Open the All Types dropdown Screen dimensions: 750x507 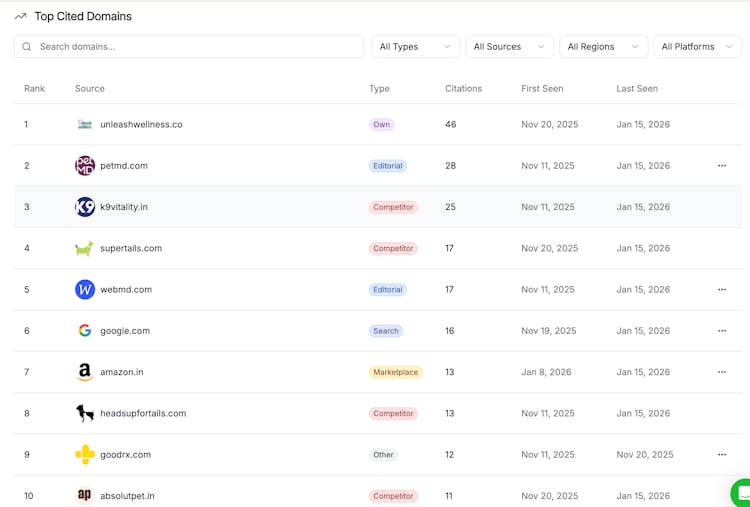(x=415, y=47)
